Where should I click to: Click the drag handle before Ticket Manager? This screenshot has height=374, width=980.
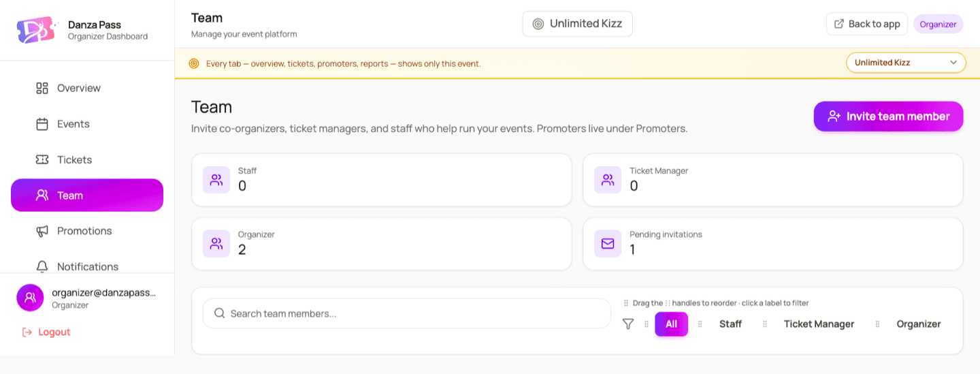coord(765,324)
